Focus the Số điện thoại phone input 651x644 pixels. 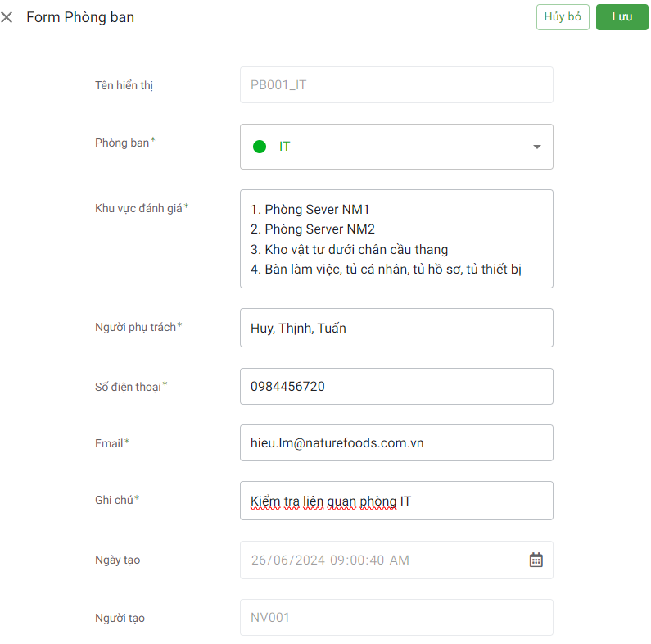[x=396, y=386]
